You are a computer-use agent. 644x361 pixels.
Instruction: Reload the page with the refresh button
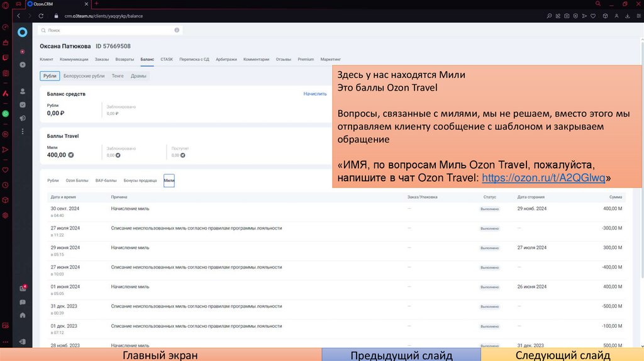point(41,16)
